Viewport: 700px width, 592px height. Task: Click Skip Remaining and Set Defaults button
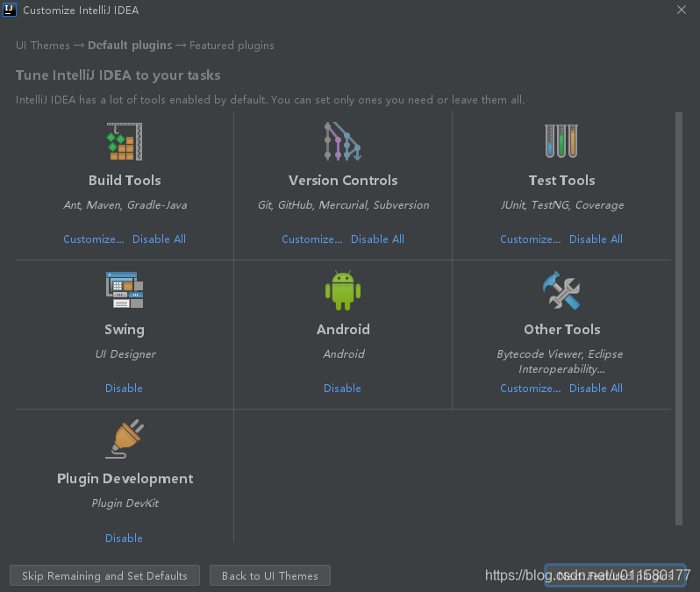pos(104,575)
